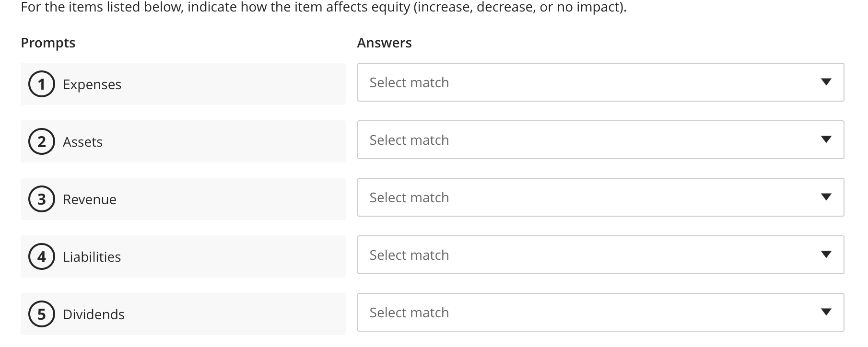Screen dimensions: 868x347
Task: Open the Dividends Select match dropdown
Action: (600, 312)
